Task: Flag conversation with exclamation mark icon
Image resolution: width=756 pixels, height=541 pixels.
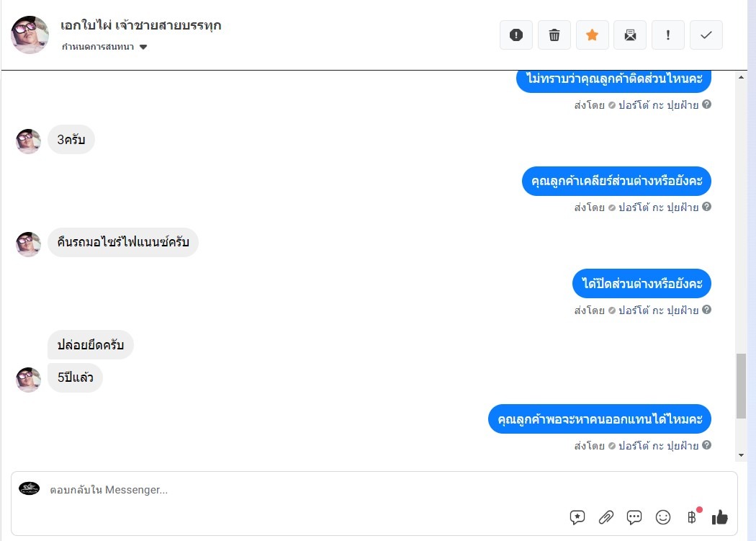Action: [x=667, y=35]
